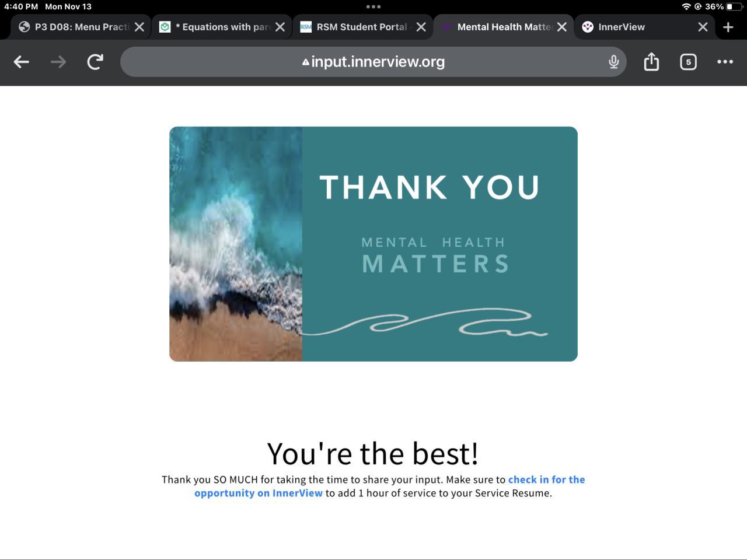Viewport: 747px width, 560px height.
Task: Click the Thank You banner image
Action: pyautogui.click(x=373, y=244)
